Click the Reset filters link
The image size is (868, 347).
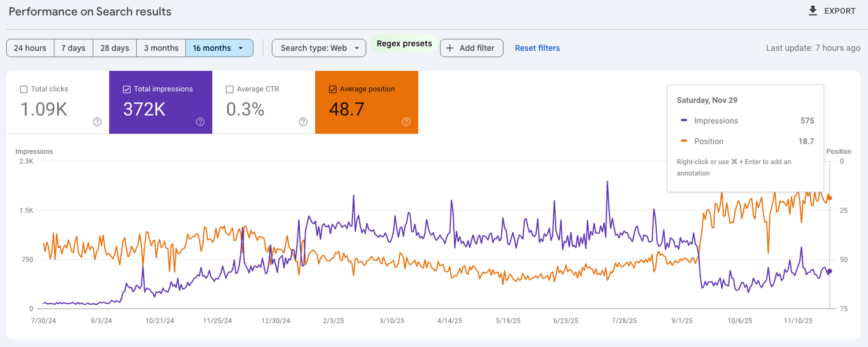click(537, 48)
